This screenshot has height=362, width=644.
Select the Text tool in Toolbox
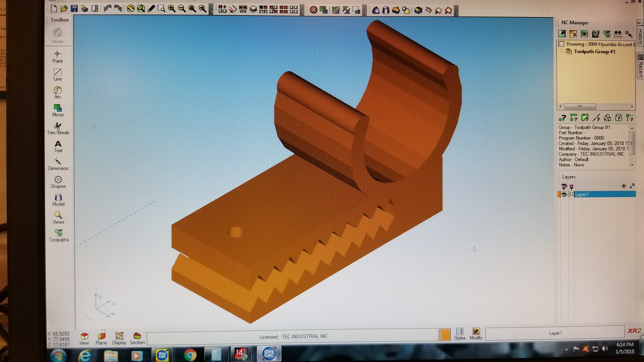(58, 147)
